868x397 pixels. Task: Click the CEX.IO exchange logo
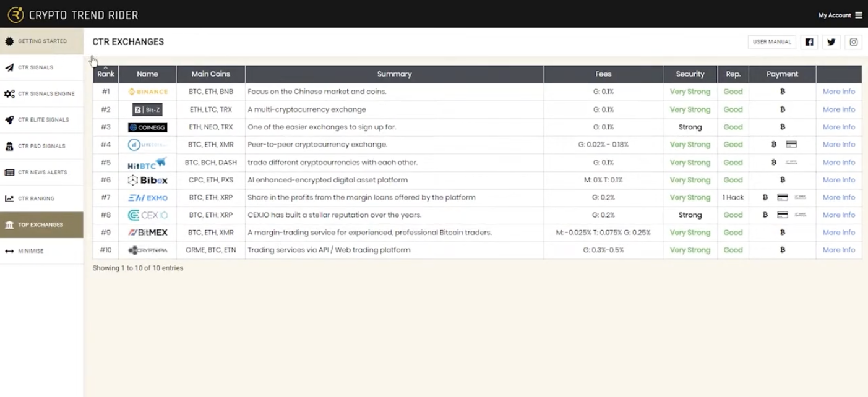pyautogui.click(x=147, y=215)
